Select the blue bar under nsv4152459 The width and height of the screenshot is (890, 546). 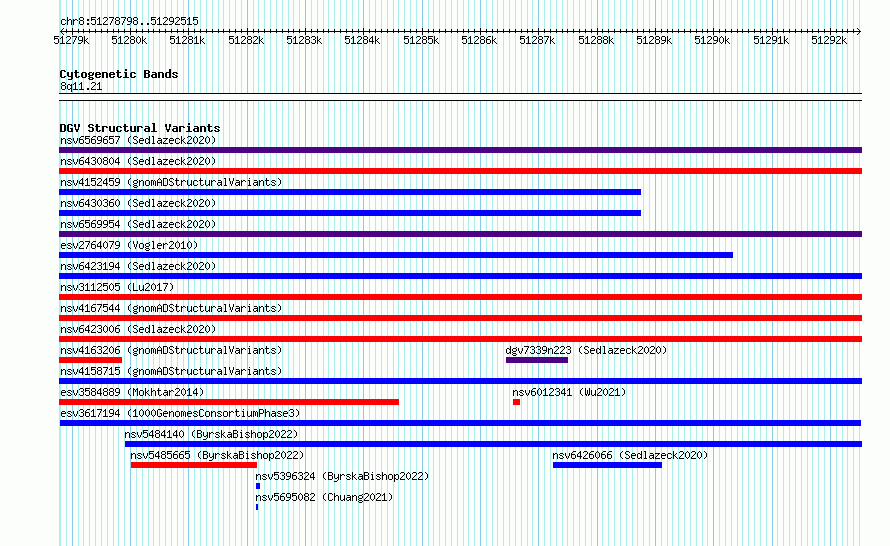(x=350, y=192)
